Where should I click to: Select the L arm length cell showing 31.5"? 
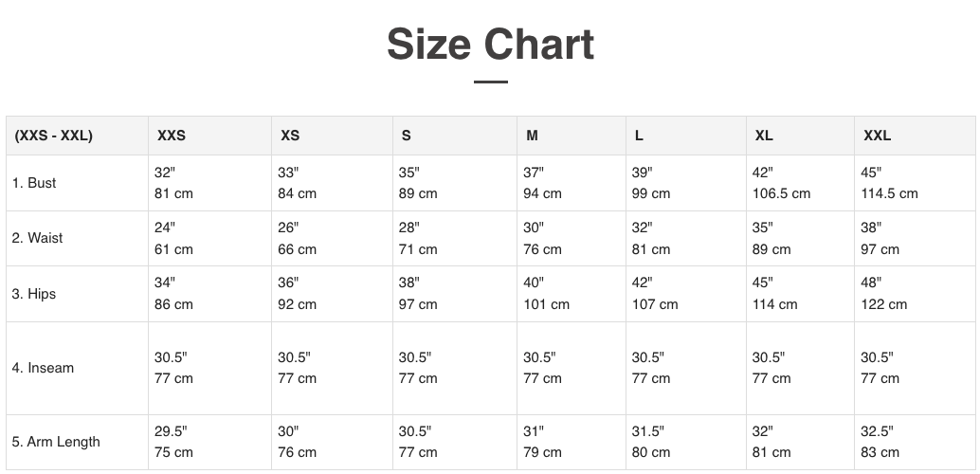point(648,431)
